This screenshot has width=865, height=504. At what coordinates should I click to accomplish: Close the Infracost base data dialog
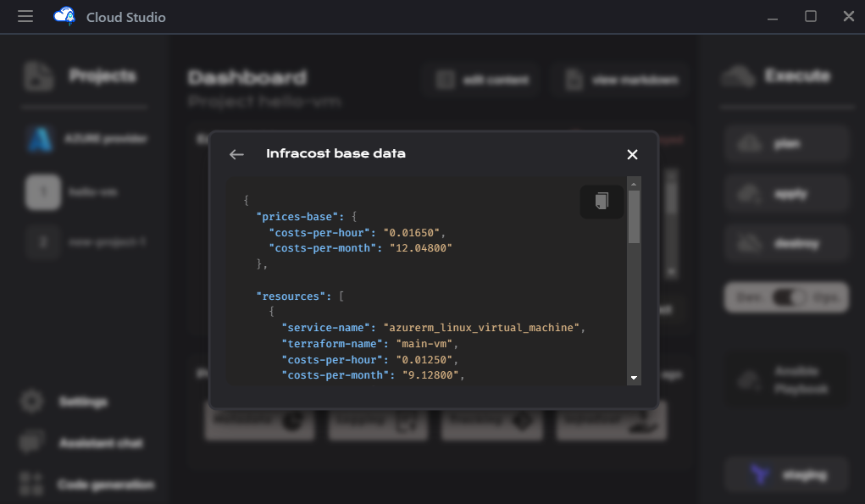(632, 154)
